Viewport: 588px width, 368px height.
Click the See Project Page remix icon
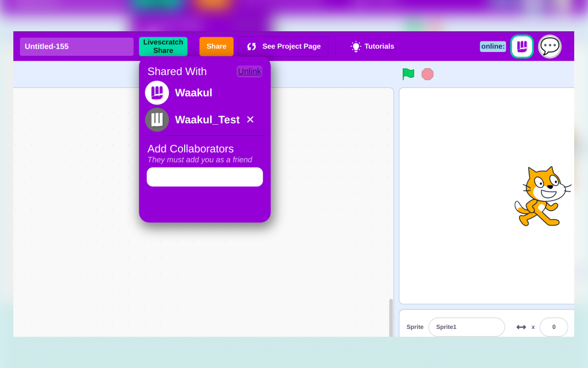click(x=252, y=46)
